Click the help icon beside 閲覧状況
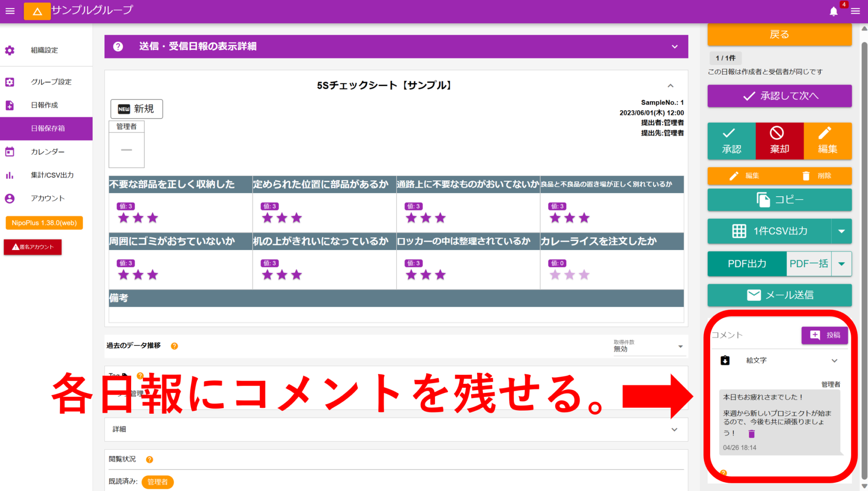This screenshot has width=868, height=491. point(150,459)
